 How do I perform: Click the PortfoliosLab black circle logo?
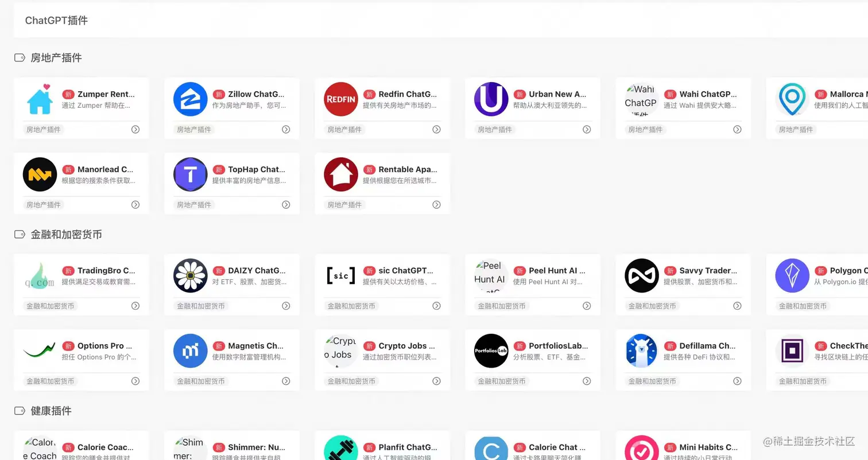(x=491, y=351)
